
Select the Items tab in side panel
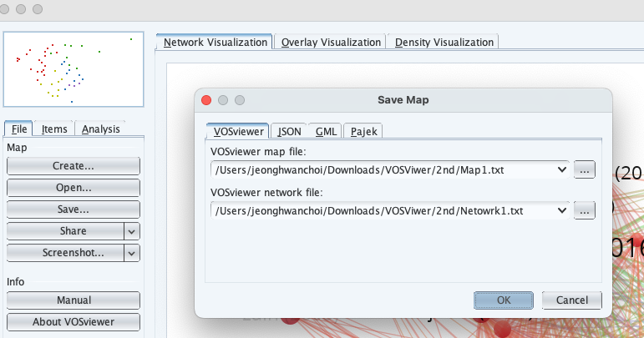[54, 129]
